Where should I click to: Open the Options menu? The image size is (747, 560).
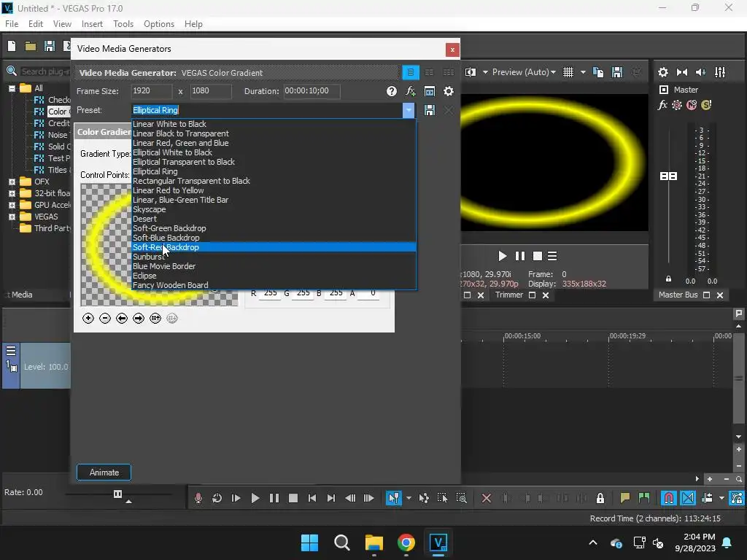point(159,24)
